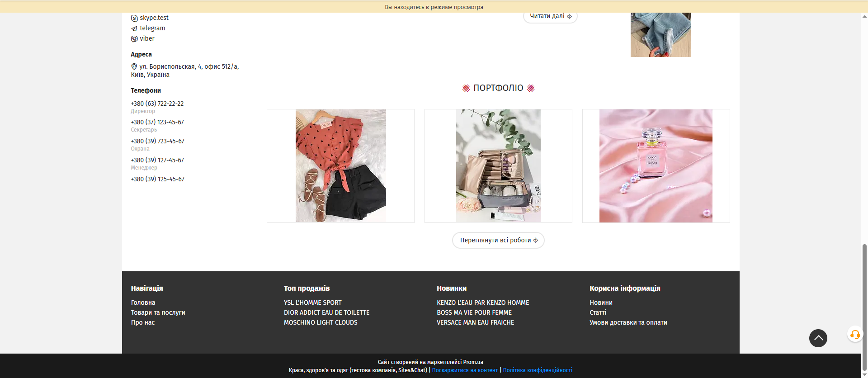This screenshot has width=868, height=378.
Task: Open 'Товари та послуги' footer link
Action: (x=158, y=312)
